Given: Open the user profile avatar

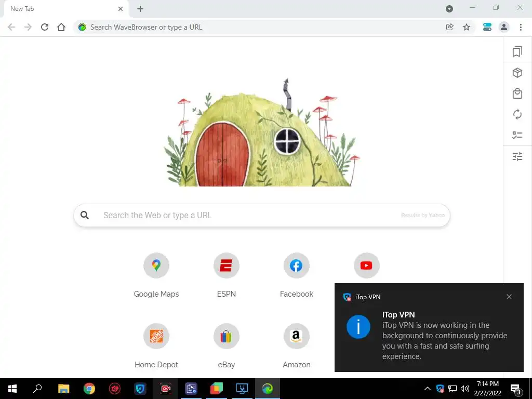Looking at the screenshot, I should [x=504, y=27].
